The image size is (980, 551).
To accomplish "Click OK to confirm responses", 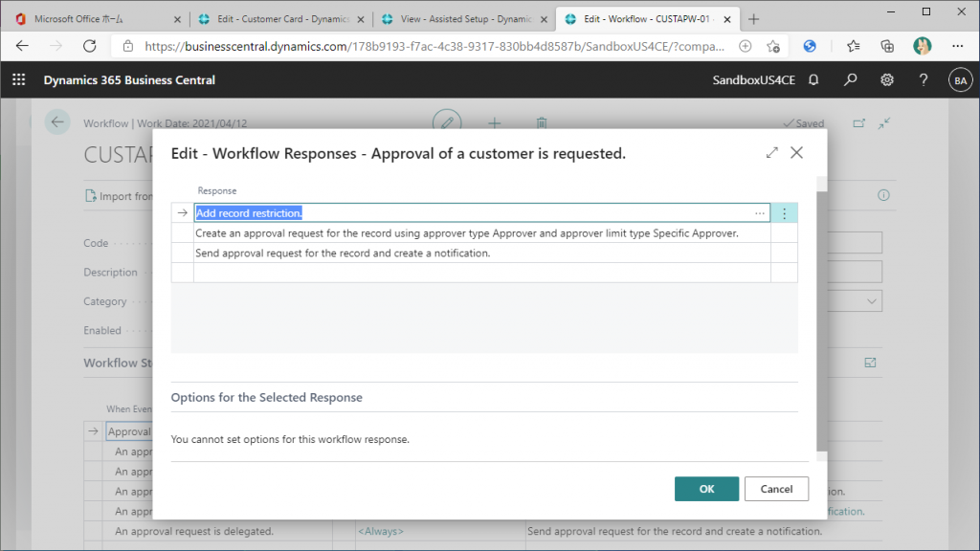I will (706, 489).
